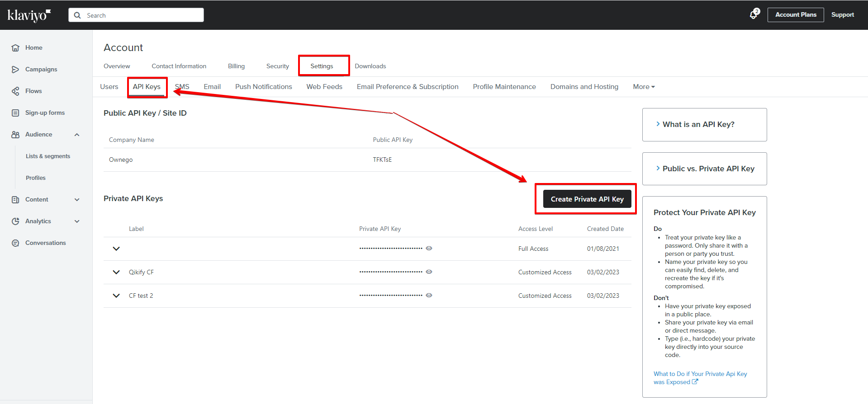Click the Analytics pie chart icon
This screenshot has width=868, height=404.
15,221
